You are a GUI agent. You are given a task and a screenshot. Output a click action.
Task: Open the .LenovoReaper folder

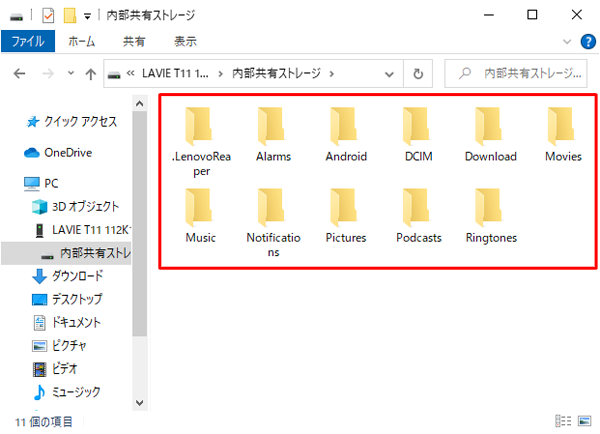tap(201, 142)
